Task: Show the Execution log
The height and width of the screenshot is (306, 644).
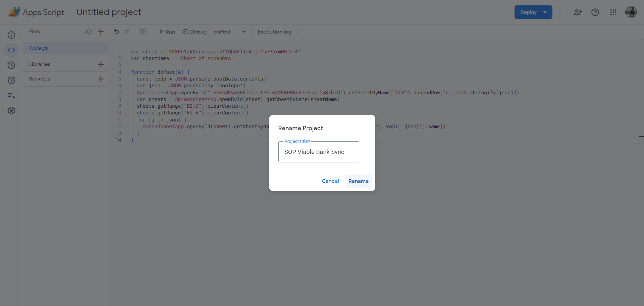Action: tap(274, 32)
